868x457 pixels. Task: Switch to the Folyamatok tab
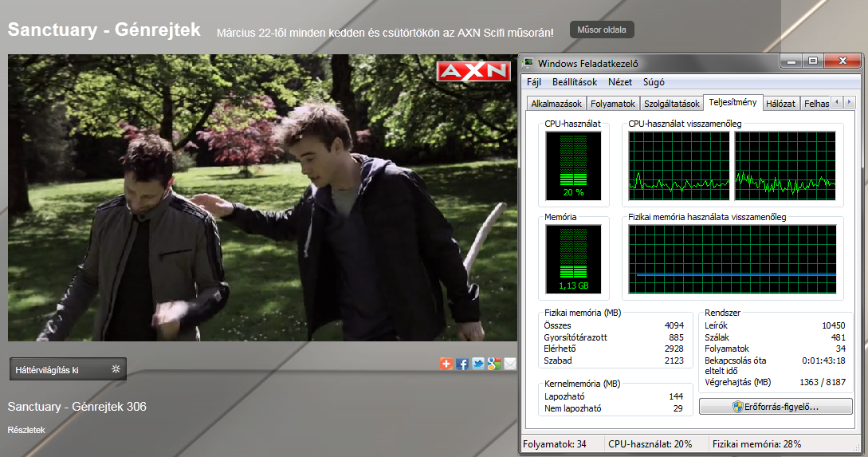pyautogui.click(x=613, y=104)
